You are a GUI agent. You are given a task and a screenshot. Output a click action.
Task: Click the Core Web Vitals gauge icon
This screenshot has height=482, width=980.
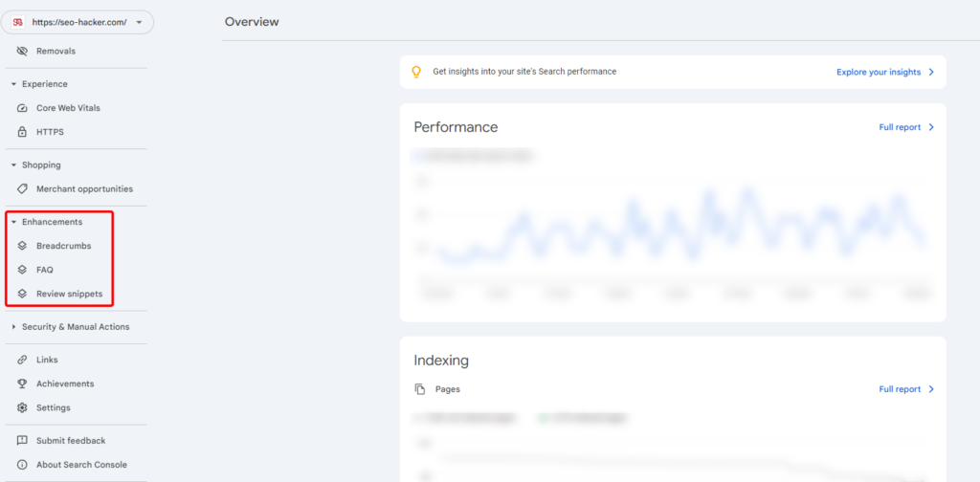click(22, 108)
